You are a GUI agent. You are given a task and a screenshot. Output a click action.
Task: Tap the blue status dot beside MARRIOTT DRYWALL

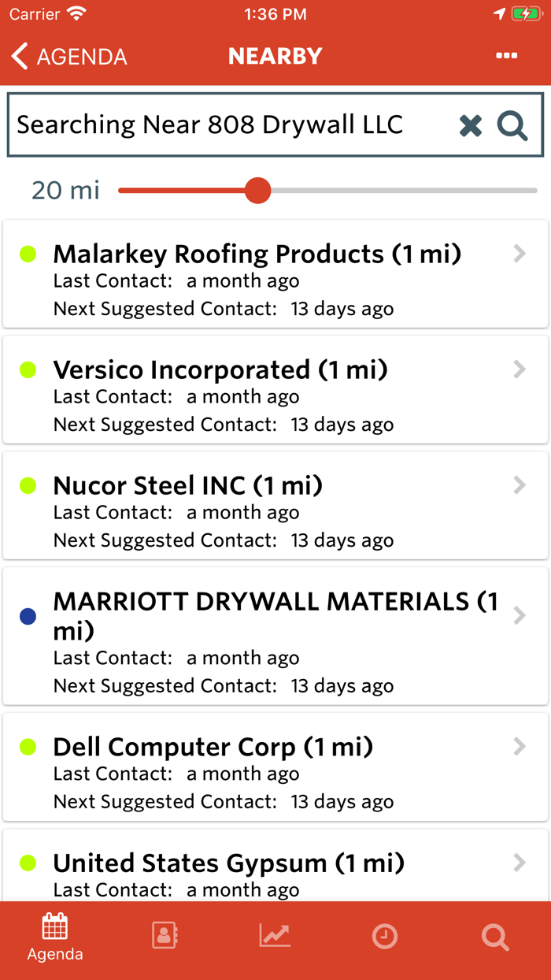click(x=28, y=617)
